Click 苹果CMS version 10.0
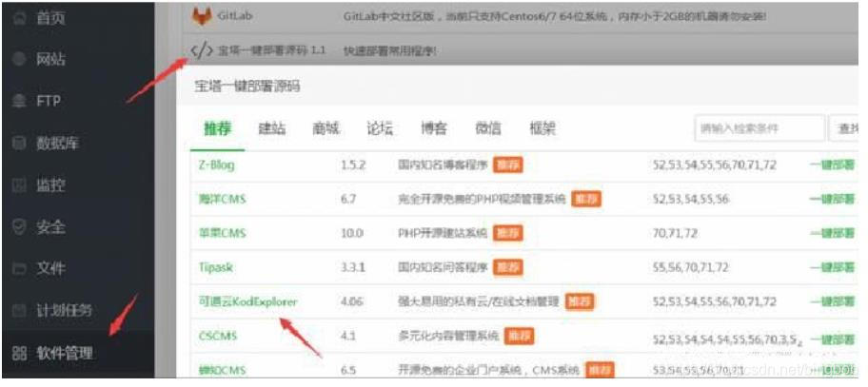Viewport: 868px width, 387px height. pyautogui.click(x=352, y=233)
